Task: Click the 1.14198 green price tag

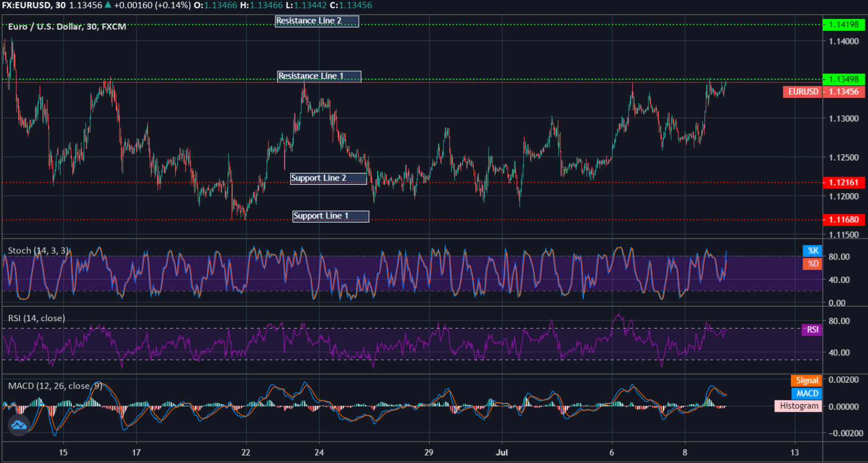Action: pos(844,25)
